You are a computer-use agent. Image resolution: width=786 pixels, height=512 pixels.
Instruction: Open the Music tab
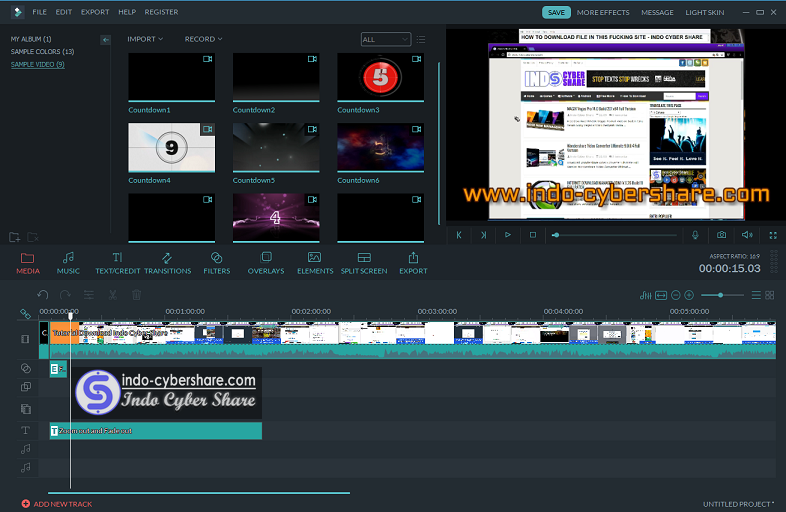click(x=68, y=263)
